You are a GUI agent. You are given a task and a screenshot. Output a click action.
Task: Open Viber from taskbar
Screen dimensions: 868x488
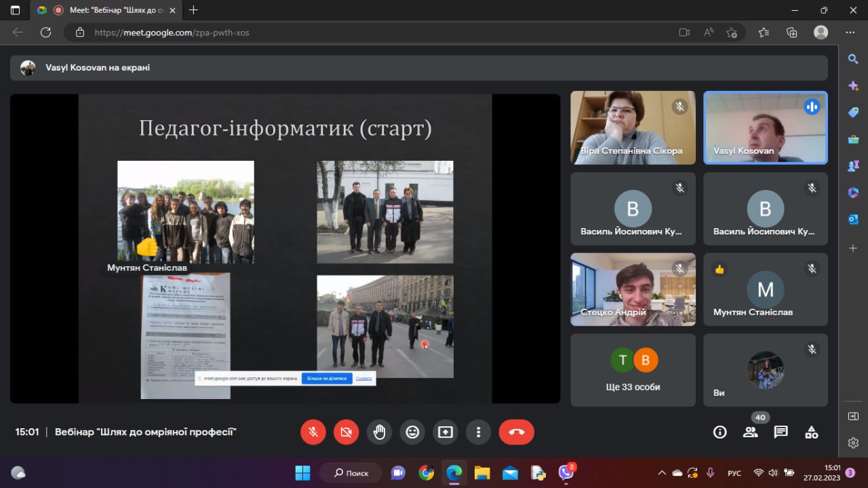(x=566, y=472)
